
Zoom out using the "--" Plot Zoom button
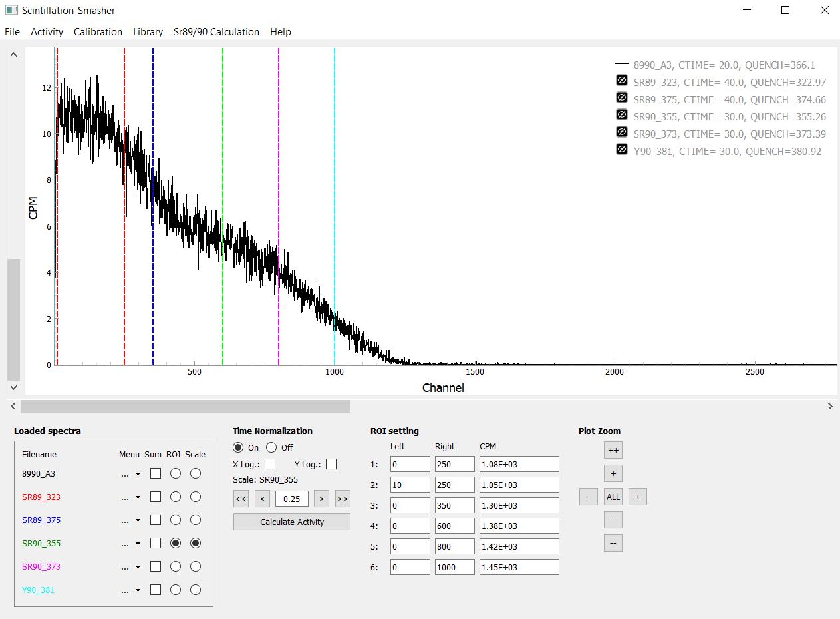tap(613, 543)
